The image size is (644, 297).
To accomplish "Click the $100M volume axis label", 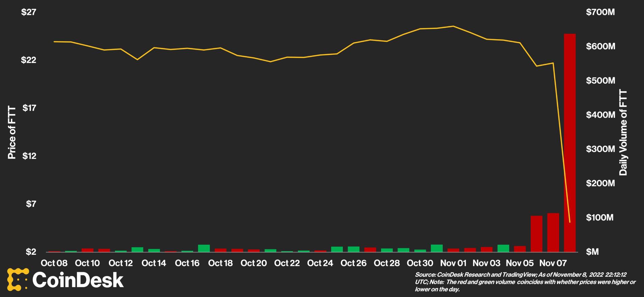I will pos(599,218).
